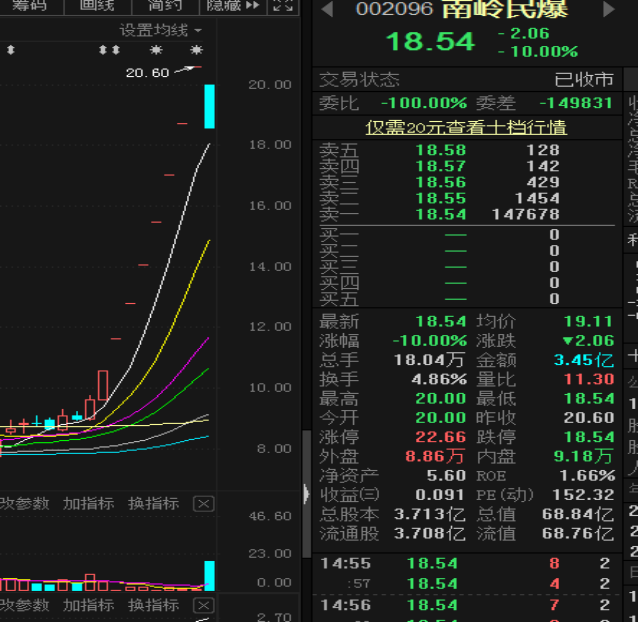Select the 卖五 row at 18.58
The image size is (638, 623).
467,150
